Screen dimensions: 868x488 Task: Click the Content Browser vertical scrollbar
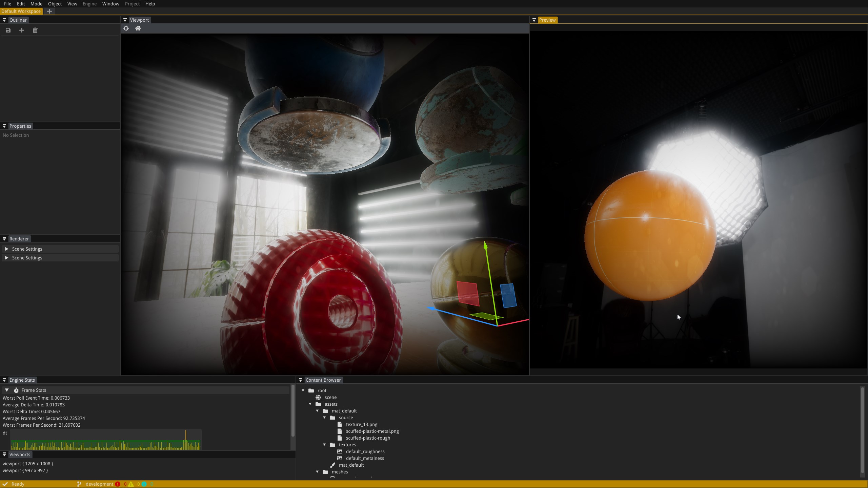pos(862,430)
